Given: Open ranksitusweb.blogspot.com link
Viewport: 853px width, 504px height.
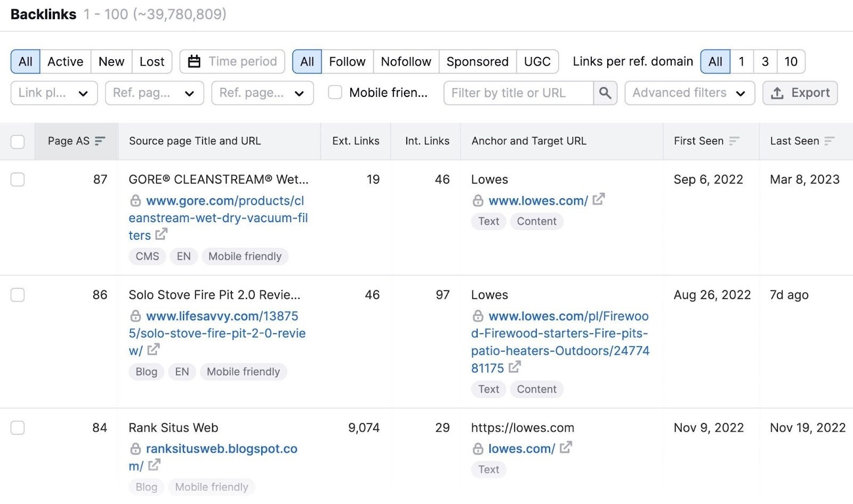Looking at the screenshot, I should pos(213,457).
